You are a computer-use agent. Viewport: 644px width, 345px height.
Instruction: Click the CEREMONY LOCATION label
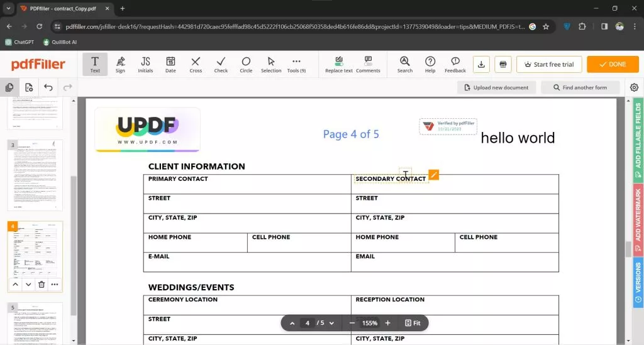pyautogui.click(x=183, y=300)
